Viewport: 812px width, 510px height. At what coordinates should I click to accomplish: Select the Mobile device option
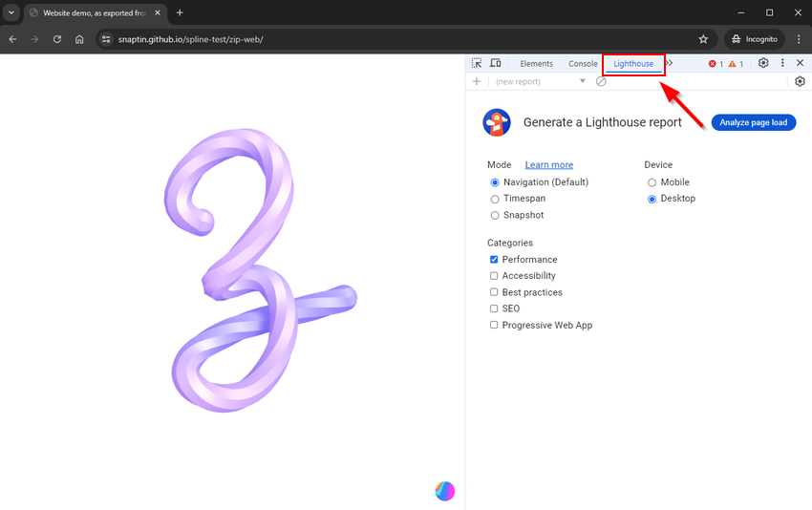[x=652, y=182]
